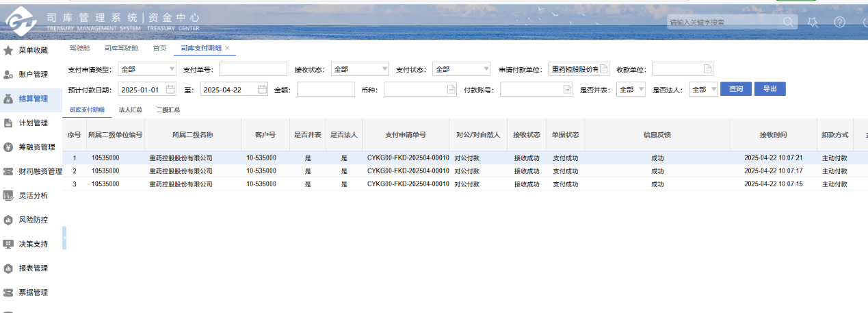Open 账户管理 in the sidebar
The width and height of the screenshot is (868, 313).
click(x=33, y=74)
